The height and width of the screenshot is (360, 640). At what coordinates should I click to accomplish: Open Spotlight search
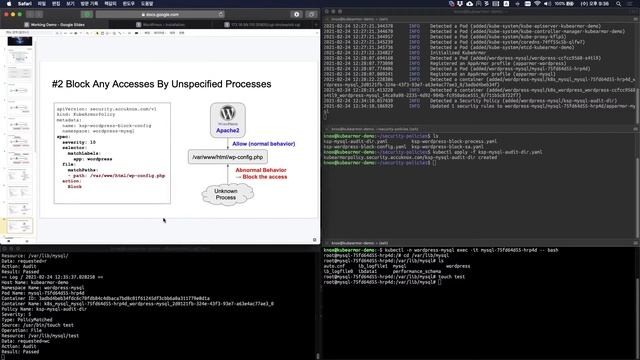coord(619,4)
